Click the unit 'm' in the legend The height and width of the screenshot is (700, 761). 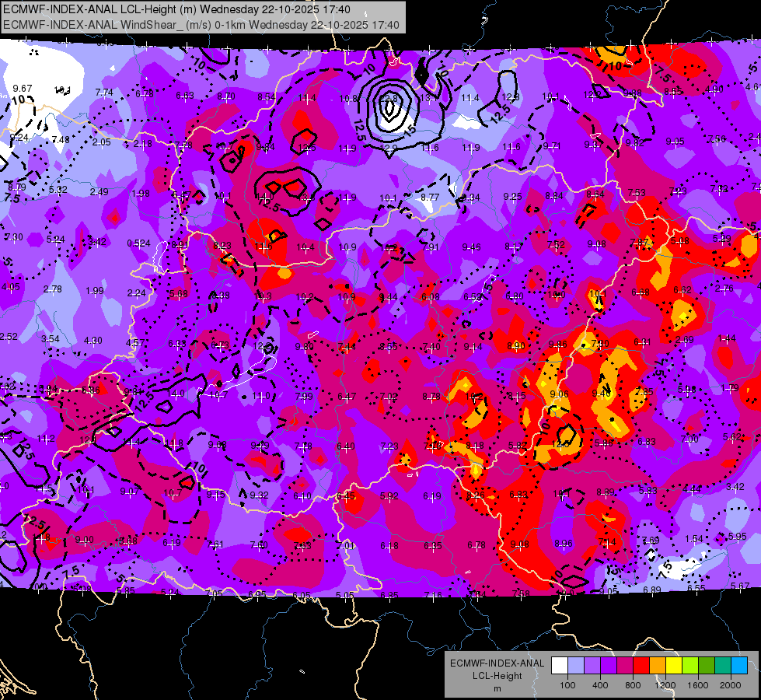[497, 689]
